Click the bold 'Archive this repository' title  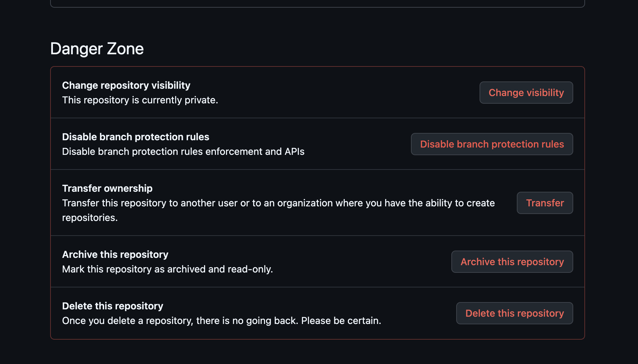pyautogui.click(x=115, y=254)
